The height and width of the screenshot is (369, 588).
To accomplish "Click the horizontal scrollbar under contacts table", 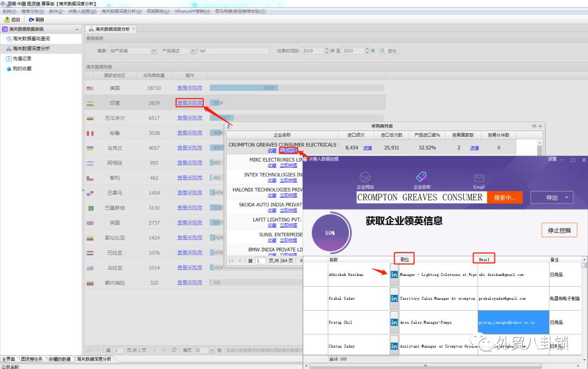I will pyautogui.click(x=426, y=366).
